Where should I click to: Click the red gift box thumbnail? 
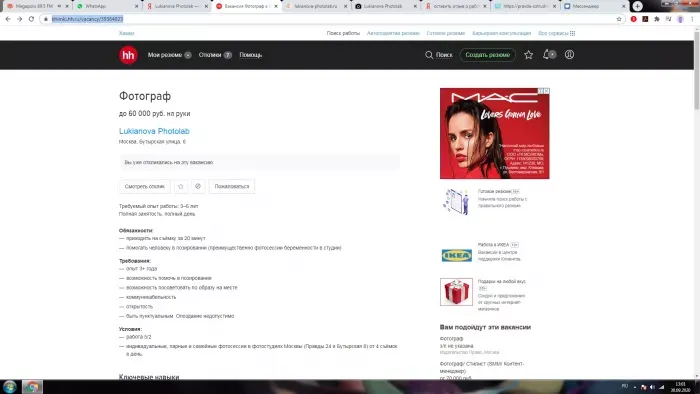(456, 292)
